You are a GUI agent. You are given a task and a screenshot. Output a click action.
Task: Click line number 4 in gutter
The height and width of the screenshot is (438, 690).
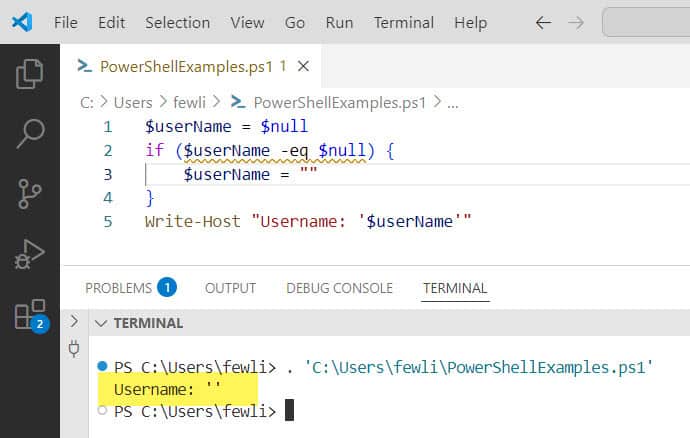coord(108,198)
